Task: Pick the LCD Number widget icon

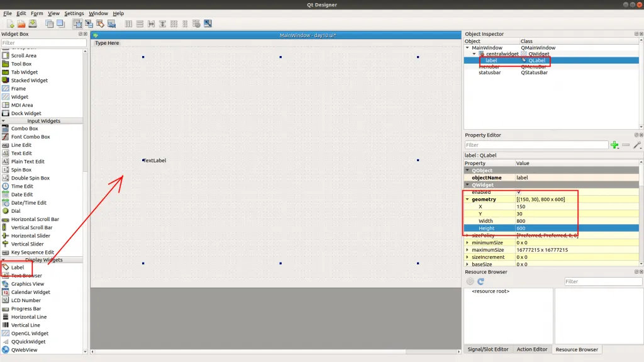Action: pos(6,300)
